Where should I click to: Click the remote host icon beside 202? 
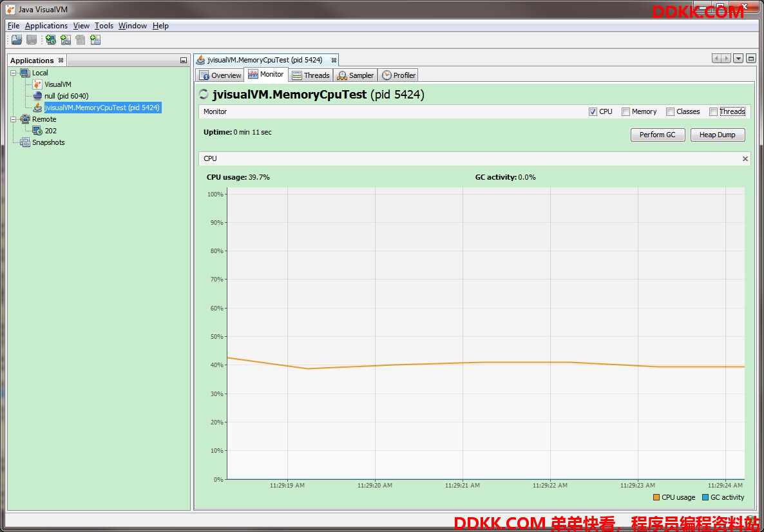click(37, 131)
